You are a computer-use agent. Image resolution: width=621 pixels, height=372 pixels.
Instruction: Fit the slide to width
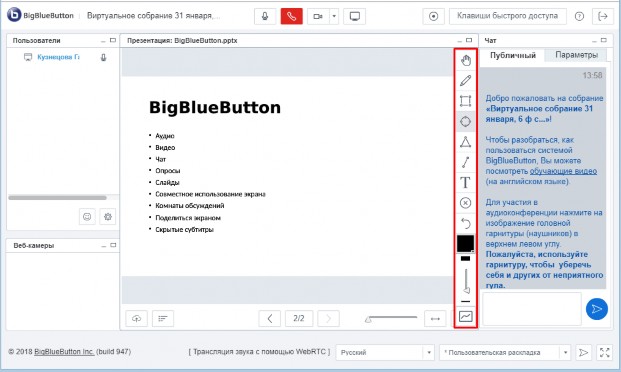[x=435, y=319]
